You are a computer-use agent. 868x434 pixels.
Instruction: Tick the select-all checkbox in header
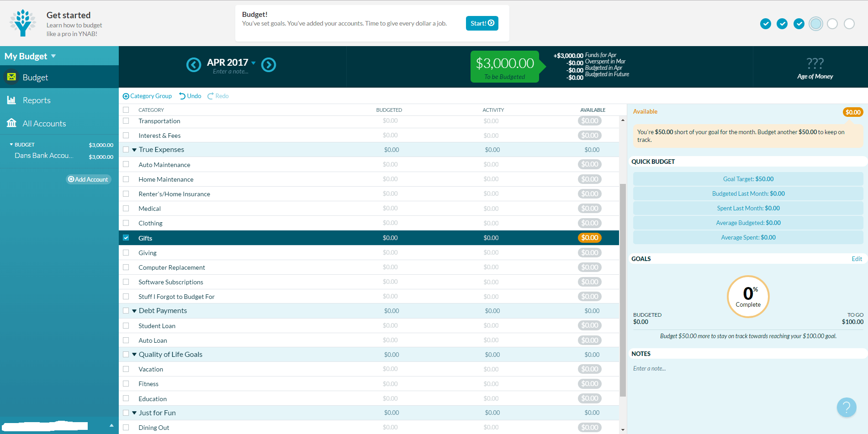point(126,110)
